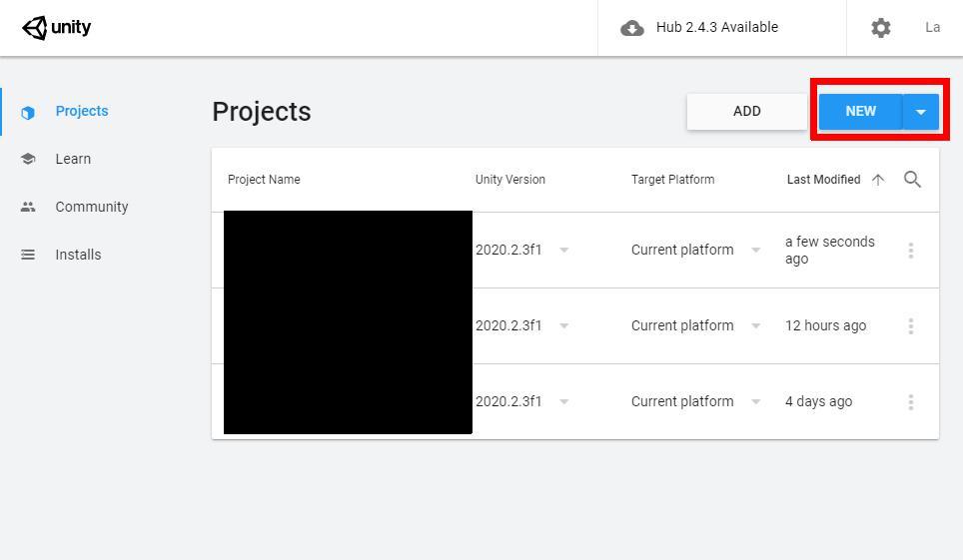Screen dimensions: 963x560
Task: Click the Community people icon
Action: tap(28, 207)
